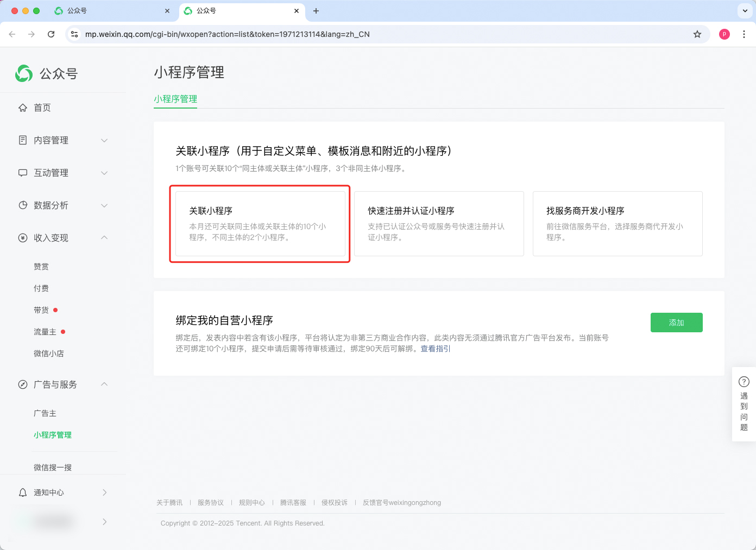
Task: Open 微信小店 in the sidebar
Action: coord(49,353)
